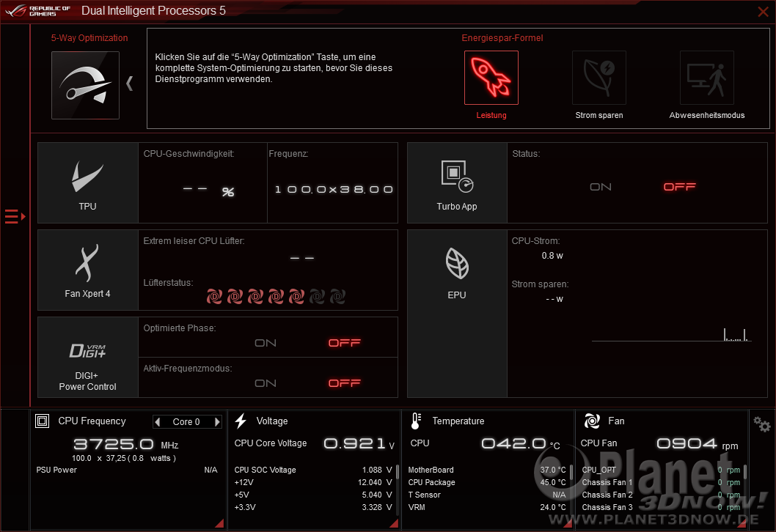The width and height of the screenshot is (776, 532).
Task: Click the Energiespar-Formel heading
Action: tap(502, 38)
